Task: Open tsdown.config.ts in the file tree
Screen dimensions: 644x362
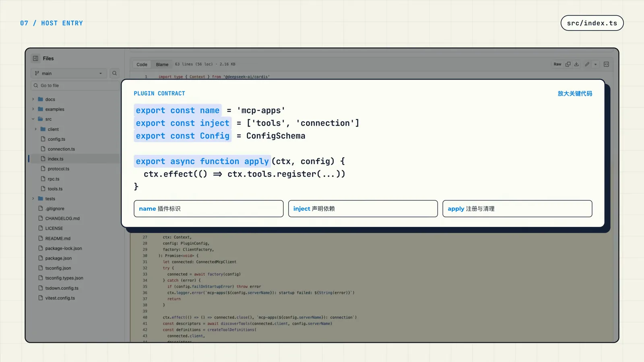Action: (62, 288)
